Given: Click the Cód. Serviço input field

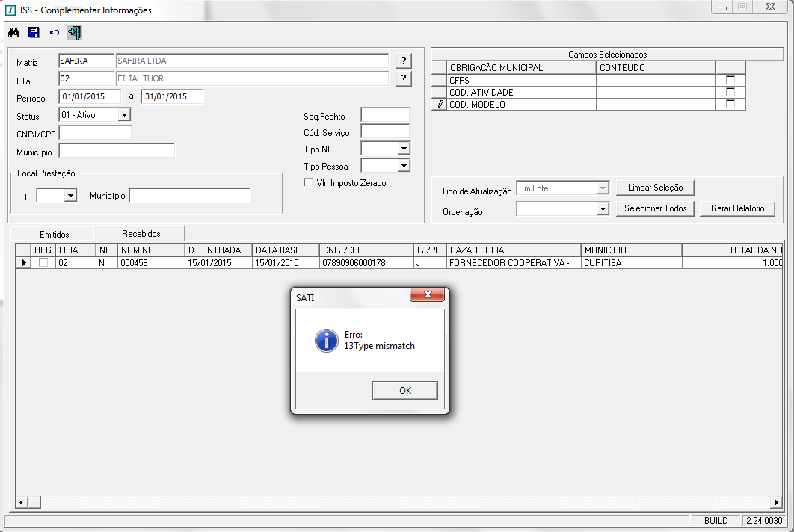Looking at the screenshot, I should click(x=385, y=132).
